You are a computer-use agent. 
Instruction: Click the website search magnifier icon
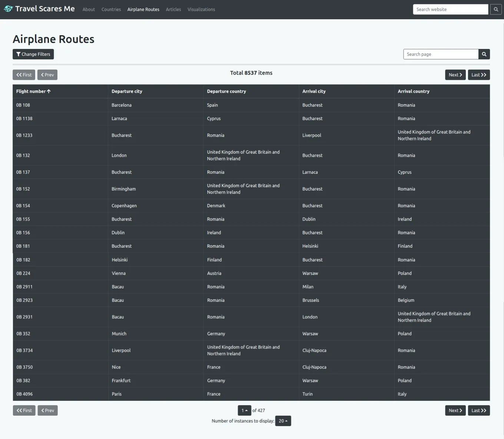495,9
